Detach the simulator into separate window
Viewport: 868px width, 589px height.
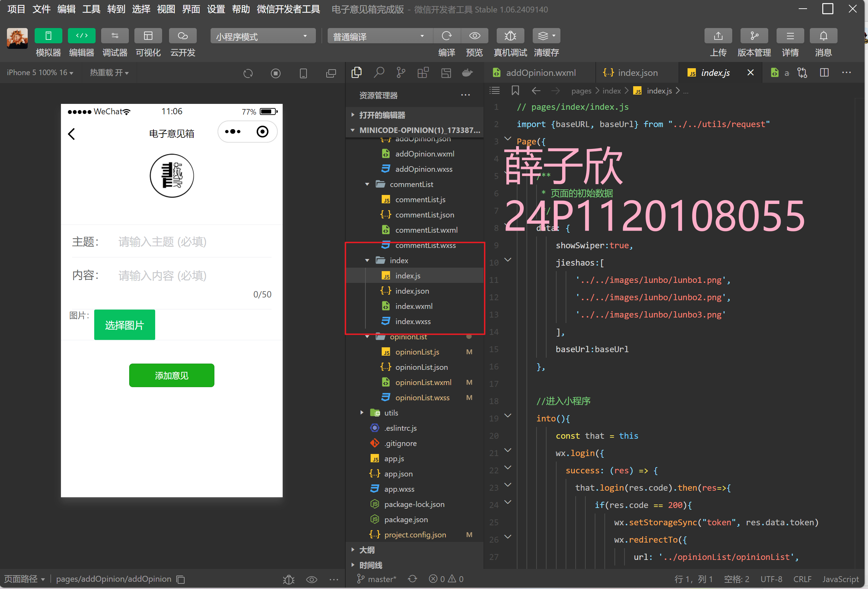[331, 73]
